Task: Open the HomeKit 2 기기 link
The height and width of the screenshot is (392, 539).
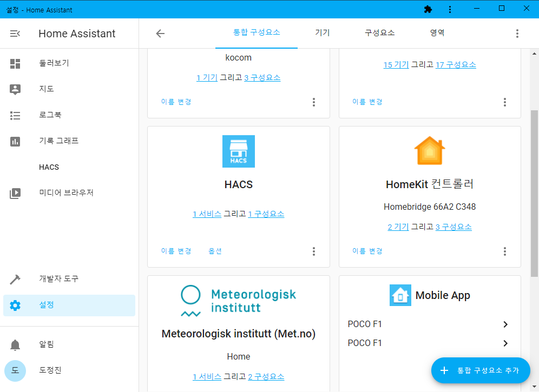Action: pyautogui.click(x=398, y=227)
